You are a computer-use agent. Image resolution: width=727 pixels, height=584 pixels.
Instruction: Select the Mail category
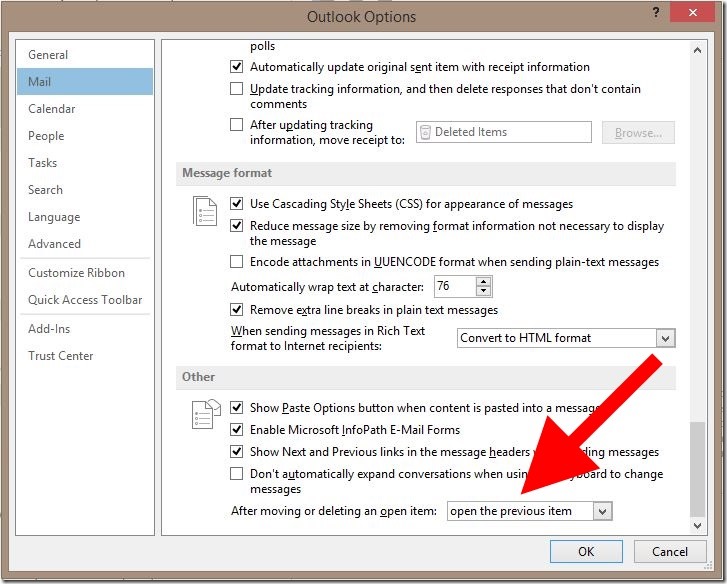(x=85, y=82)
